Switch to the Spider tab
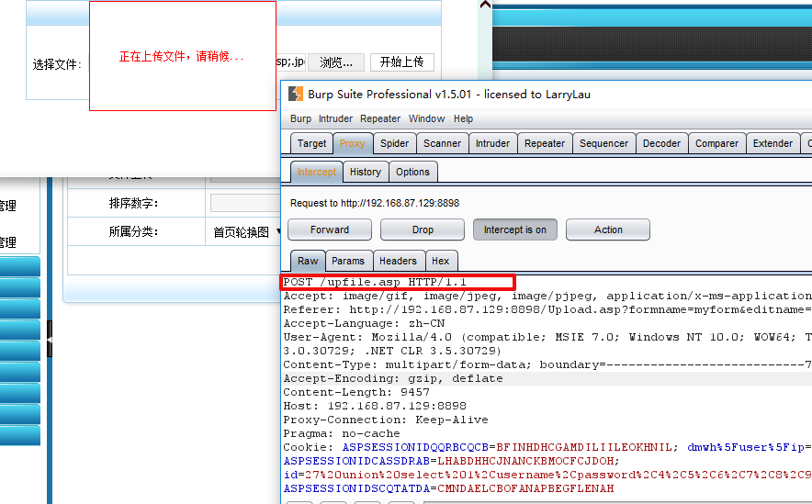Image resolution: width=812 pixels, height=504 pixels. point(395,143)
